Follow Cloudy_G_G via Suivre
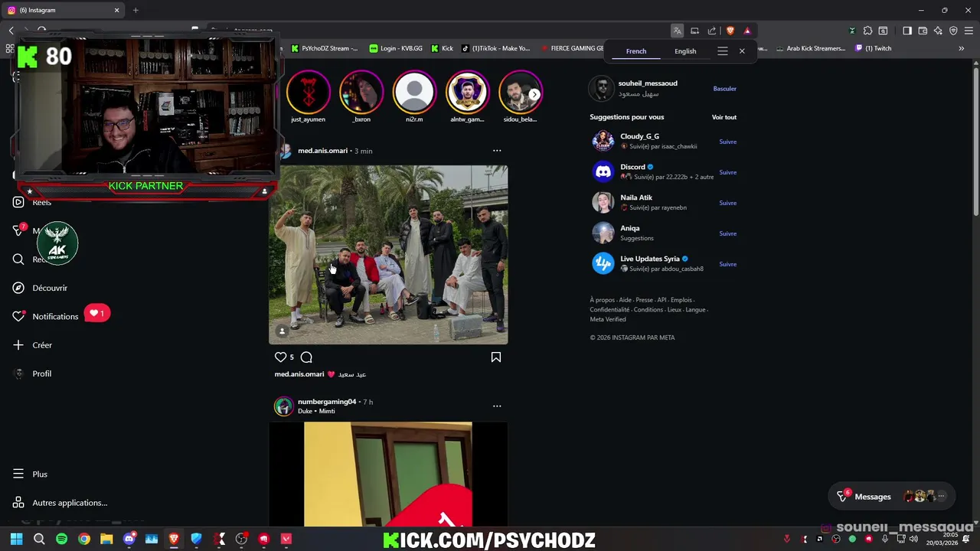980x551 pixels. (x=727, y=142)
